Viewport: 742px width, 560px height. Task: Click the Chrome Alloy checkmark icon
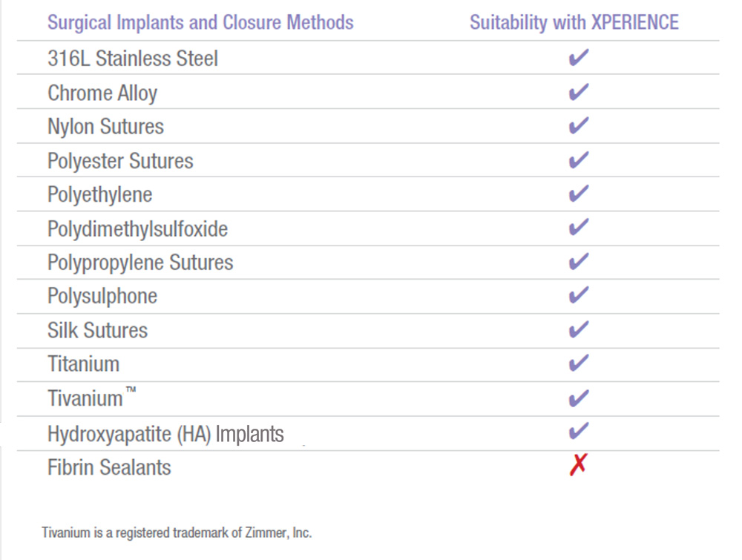pyautogui.click(x=578, y=92)
